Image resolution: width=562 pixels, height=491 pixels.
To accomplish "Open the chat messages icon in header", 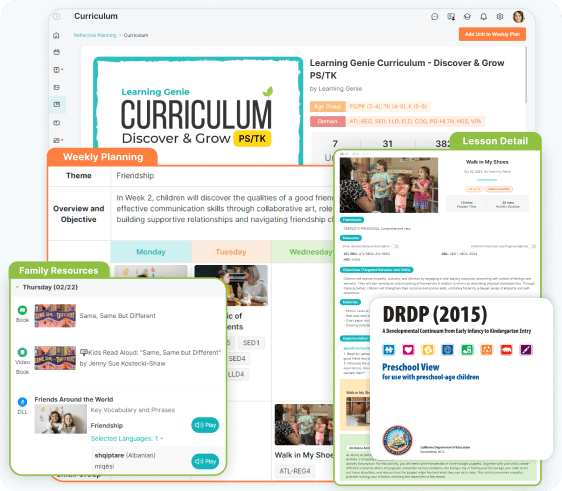I will (x=434, y=16).
